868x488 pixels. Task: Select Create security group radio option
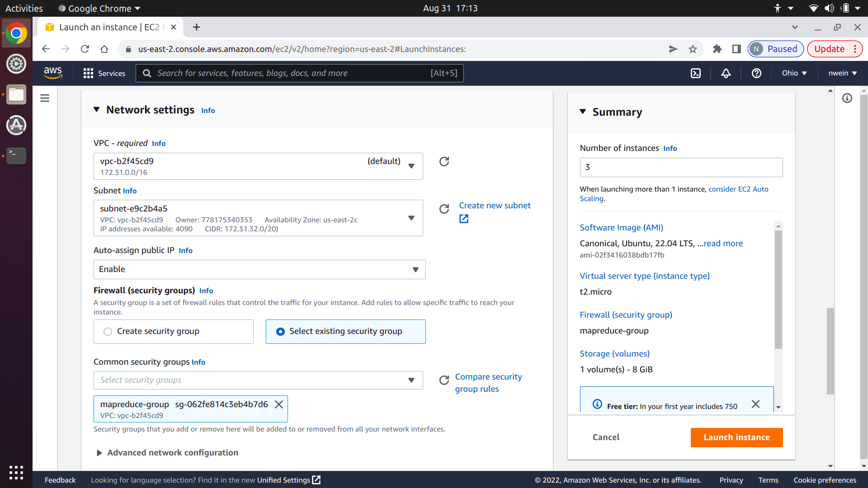click(x=108, y=332)
